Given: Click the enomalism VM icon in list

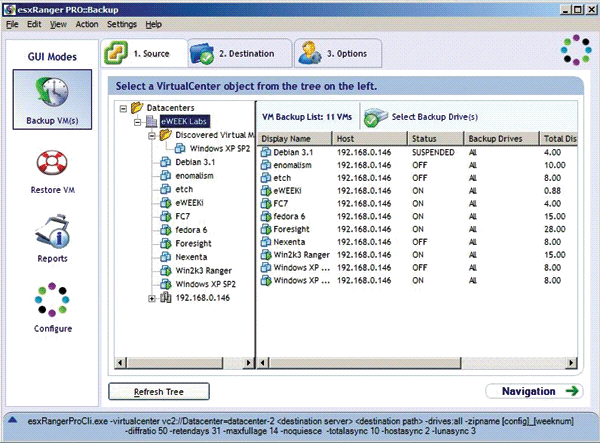Looking at the screenshot, I should (x=266, y=165).
